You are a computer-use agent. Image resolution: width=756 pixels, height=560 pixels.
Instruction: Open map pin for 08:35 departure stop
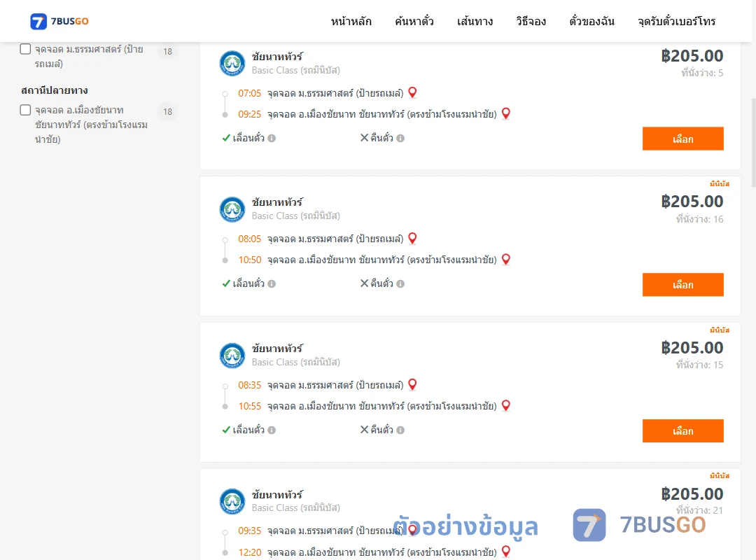(412, 384)
